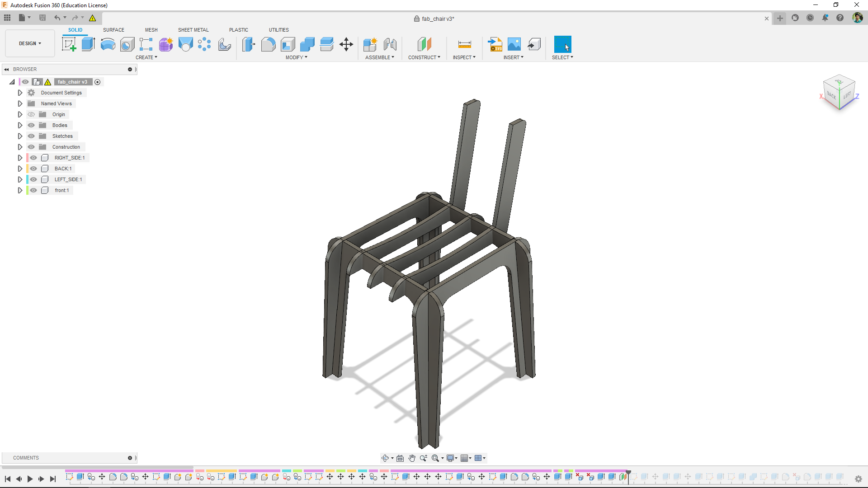Click the Design workspace dropdown
868x488 pixels.
(x=30, y=43)
